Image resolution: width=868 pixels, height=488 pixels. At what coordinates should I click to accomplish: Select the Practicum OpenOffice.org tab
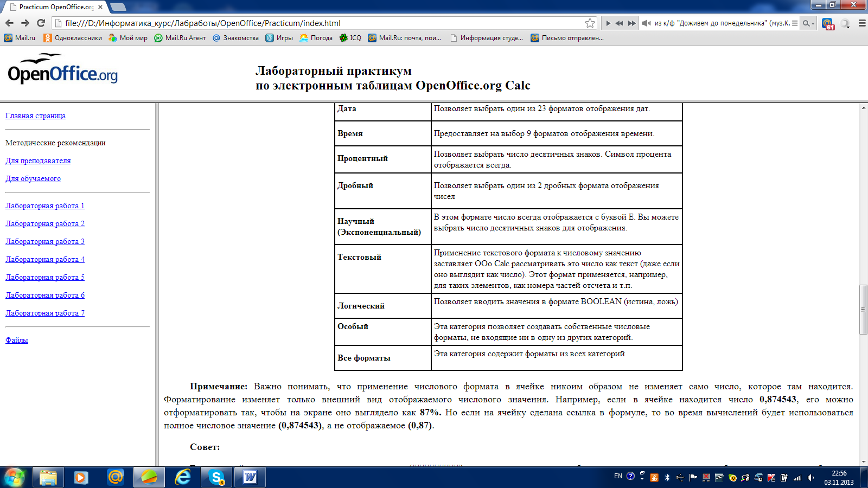pyautogui.click(x=54, y=7)
